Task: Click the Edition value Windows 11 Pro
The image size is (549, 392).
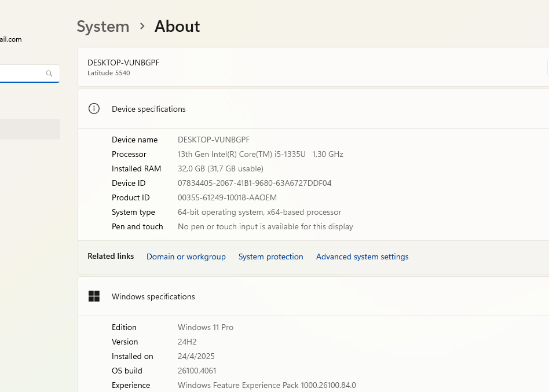Action: pos(206,327)
